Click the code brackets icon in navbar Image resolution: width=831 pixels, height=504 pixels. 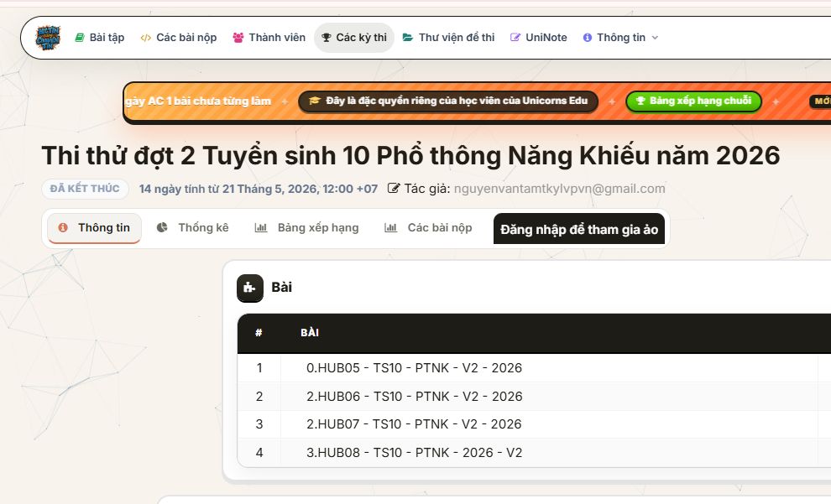(x=146, y=38)
